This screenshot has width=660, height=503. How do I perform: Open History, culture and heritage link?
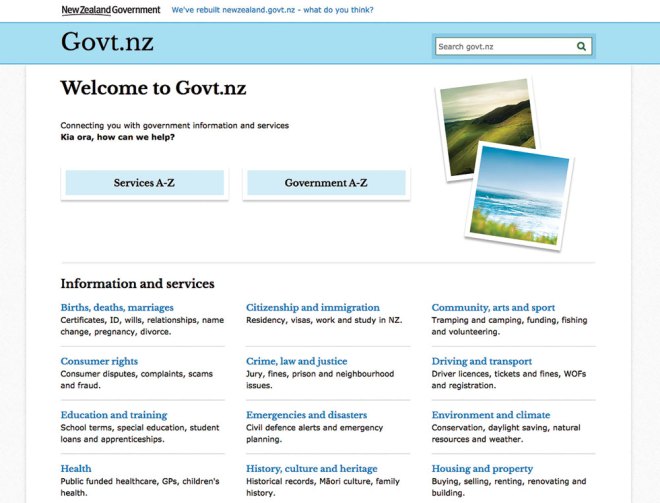pyautogui.click(x=312, y=468)
